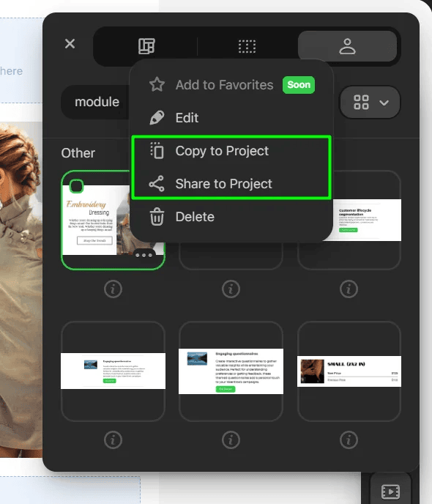432x504 pixels.
Task: Show info for the large Engaging questionnaires module
Action: [x=231, y=440]
